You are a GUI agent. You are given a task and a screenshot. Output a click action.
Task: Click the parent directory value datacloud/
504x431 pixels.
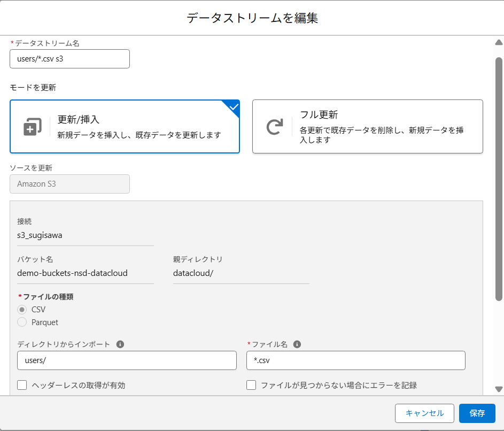click(193, 273)
